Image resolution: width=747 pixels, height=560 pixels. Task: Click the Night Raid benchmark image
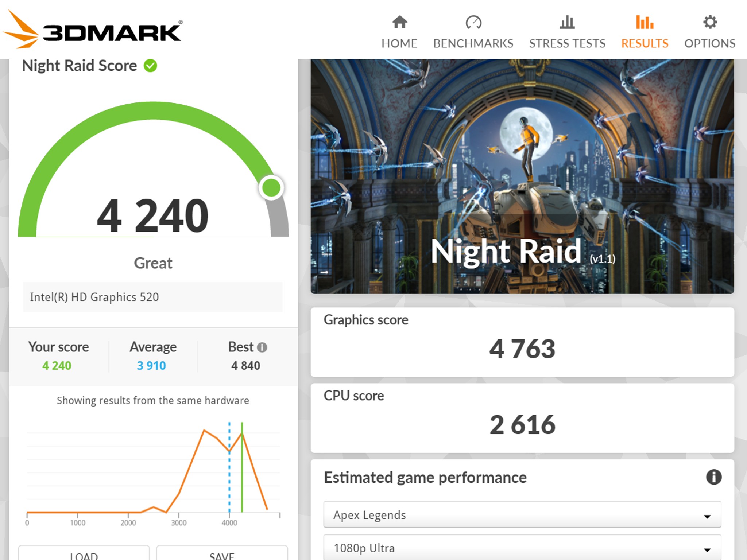(x=522, y=176)
